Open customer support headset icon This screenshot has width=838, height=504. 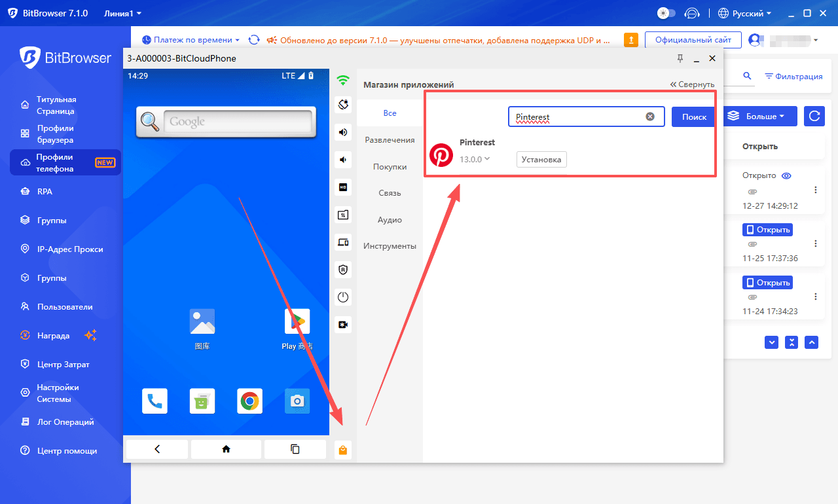pos(692,13)
